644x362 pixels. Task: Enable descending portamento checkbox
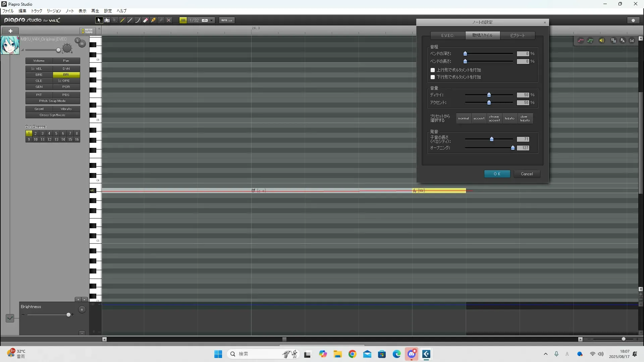[433, 77]
